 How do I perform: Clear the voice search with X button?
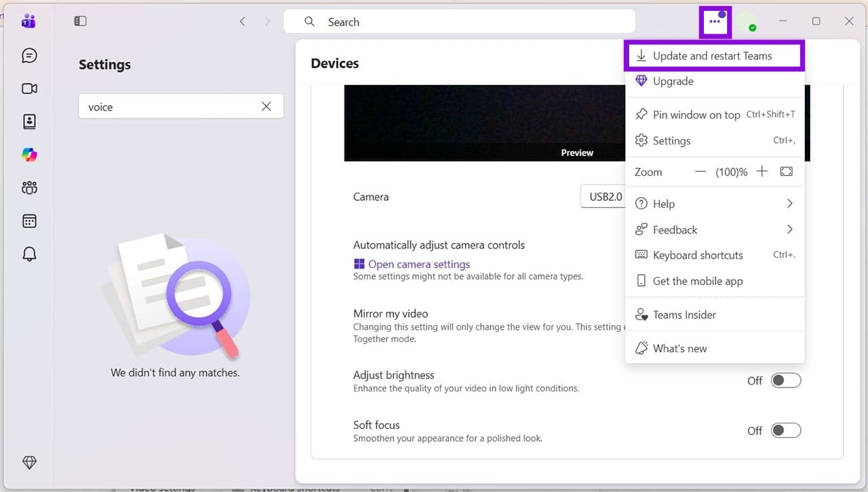click(267, 107)
